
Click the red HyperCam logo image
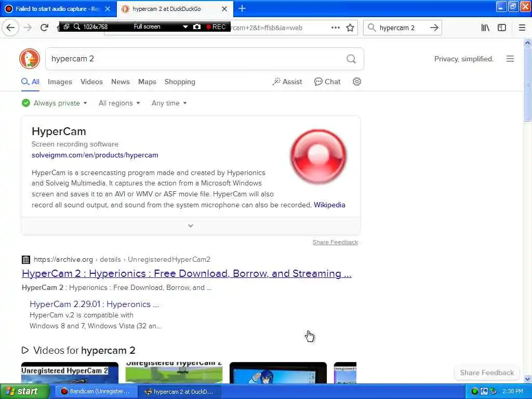[x=318, y=156]
